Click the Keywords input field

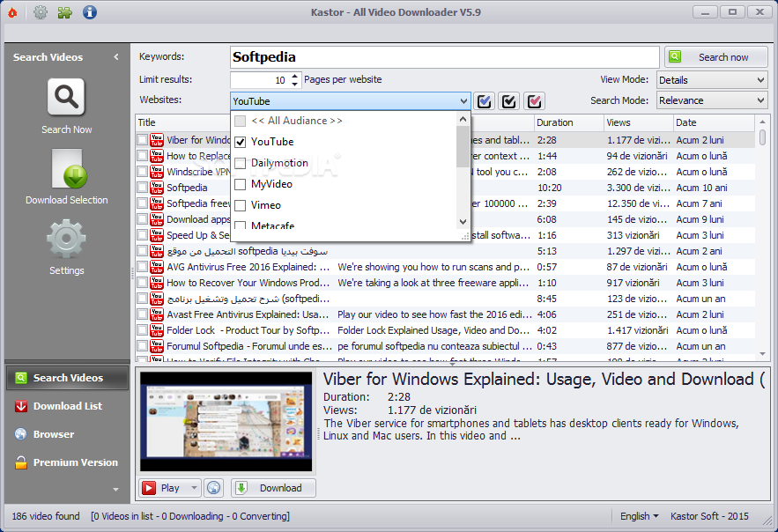click(445, 57)
